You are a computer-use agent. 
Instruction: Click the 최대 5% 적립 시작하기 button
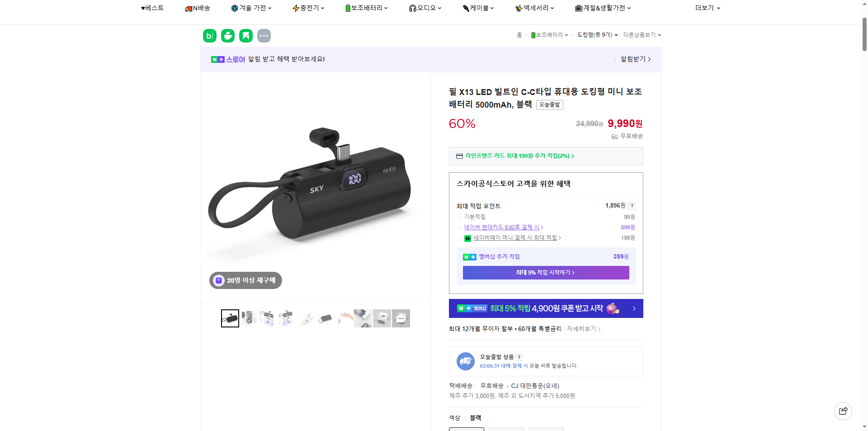(x=545, y=272)
